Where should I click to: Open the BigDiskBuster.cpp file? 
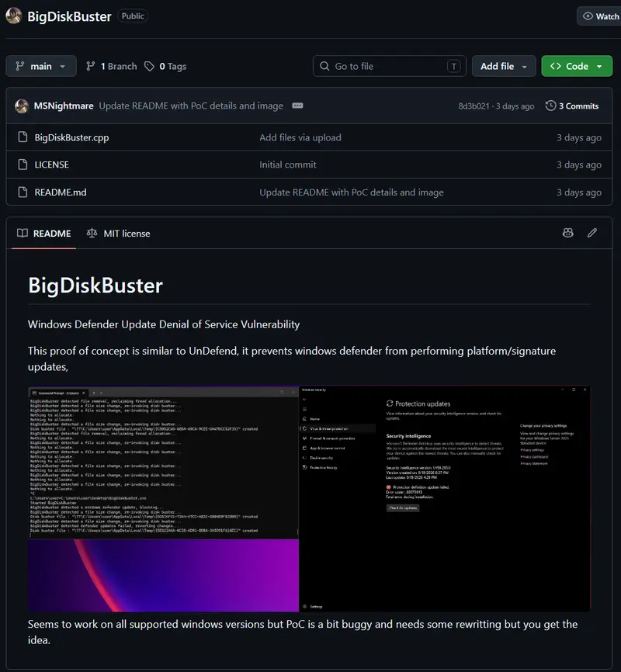point(71,137)
